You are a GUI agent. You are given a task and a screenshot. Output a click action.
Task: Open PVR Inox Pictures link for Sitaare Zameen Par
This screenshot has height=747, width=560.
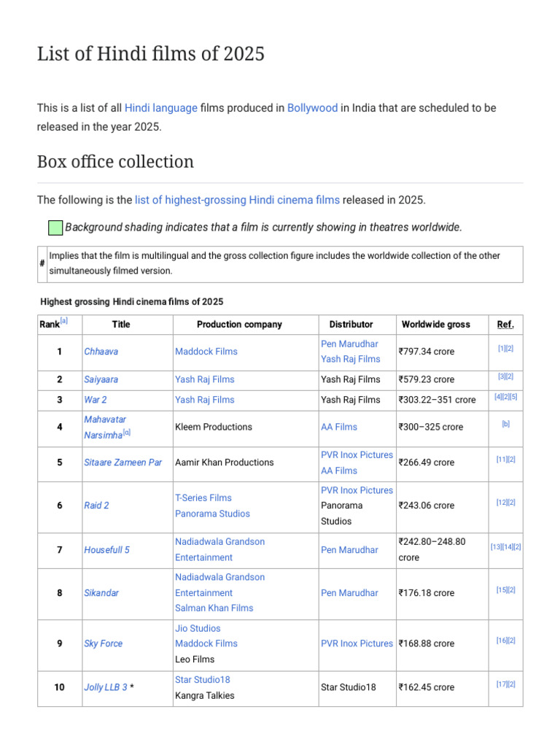point(357,455)
